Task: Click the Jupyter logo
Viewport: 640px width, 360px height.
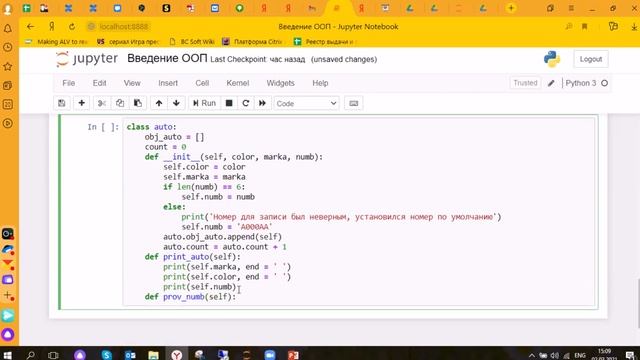Action: click(87, 59)
